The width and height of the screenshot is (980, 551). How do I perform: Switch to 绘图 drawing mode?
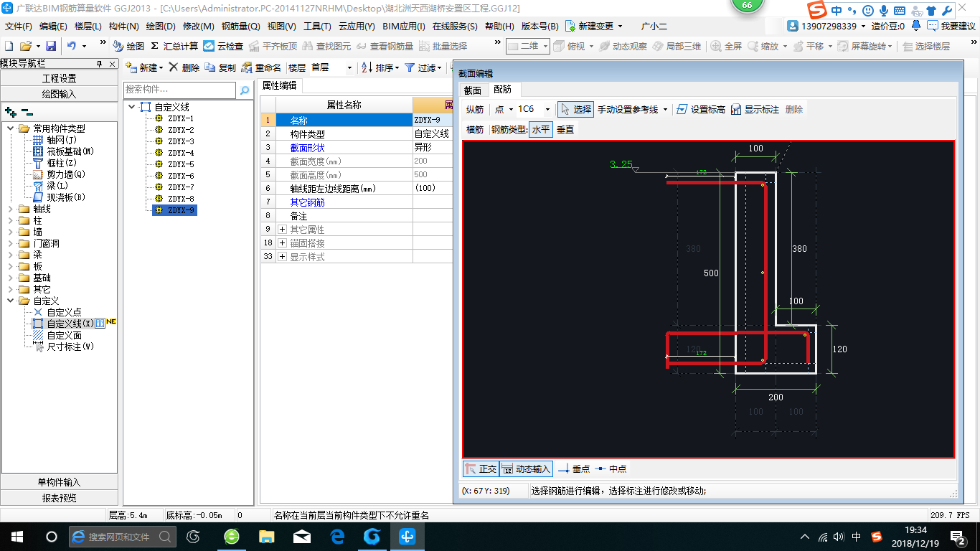pos(128,46)
